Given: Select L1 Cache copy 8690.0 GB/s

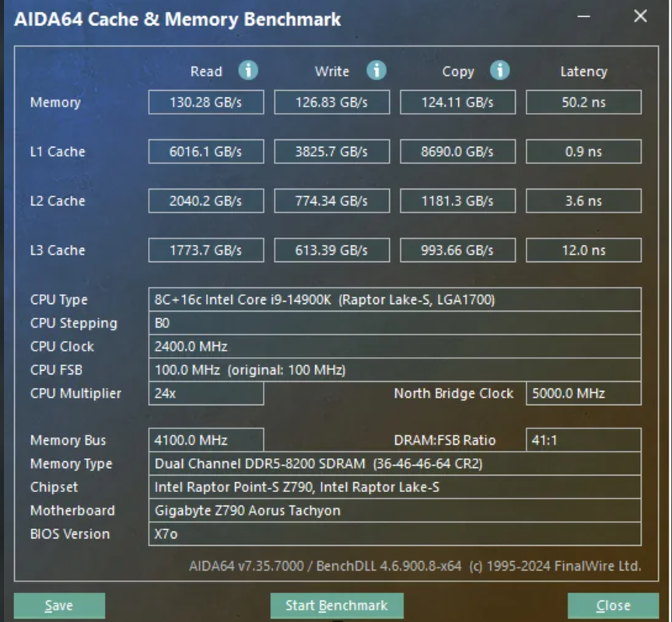Looking at the screenshot, I should 457,151.
